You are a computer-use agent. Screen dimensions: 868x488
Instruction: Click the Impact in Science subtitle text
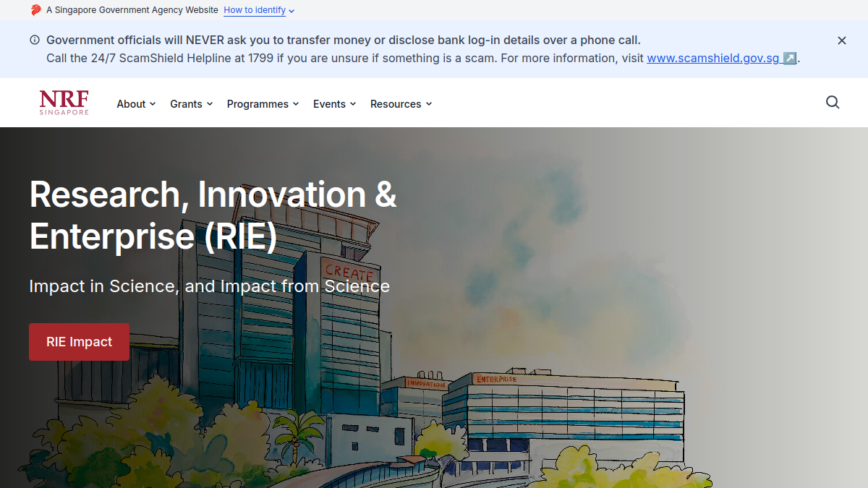click(209, 286)
